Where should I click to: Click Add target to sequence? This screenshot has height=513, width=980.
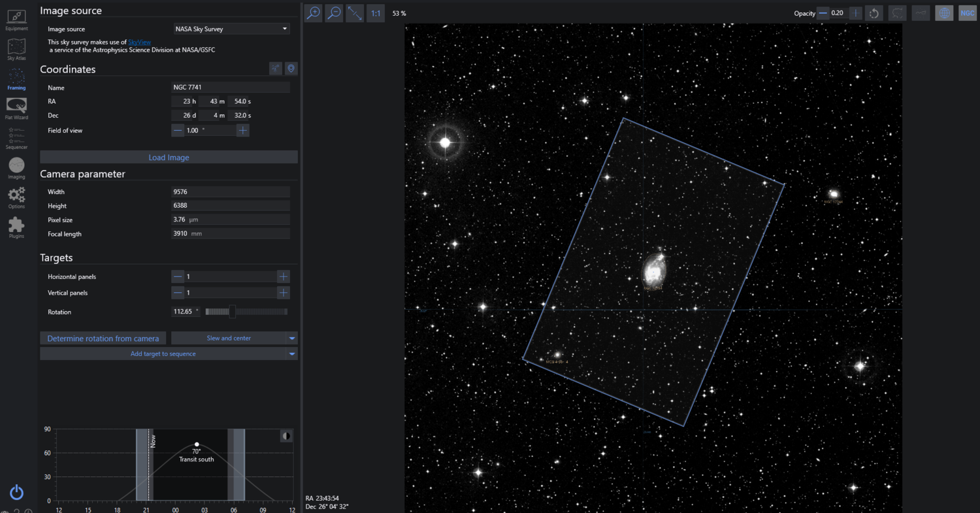click(163, 354)
